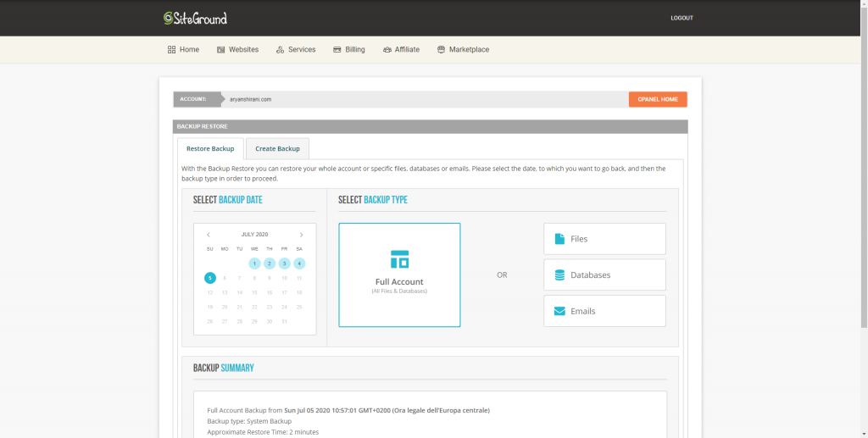Select July 1 backup date
This screenshot has height=438, width=868.
[254, 263]
